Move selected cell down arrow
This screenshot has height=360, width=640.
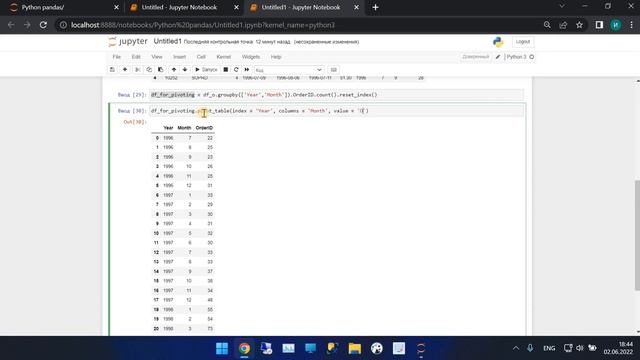tap(185, 70)
